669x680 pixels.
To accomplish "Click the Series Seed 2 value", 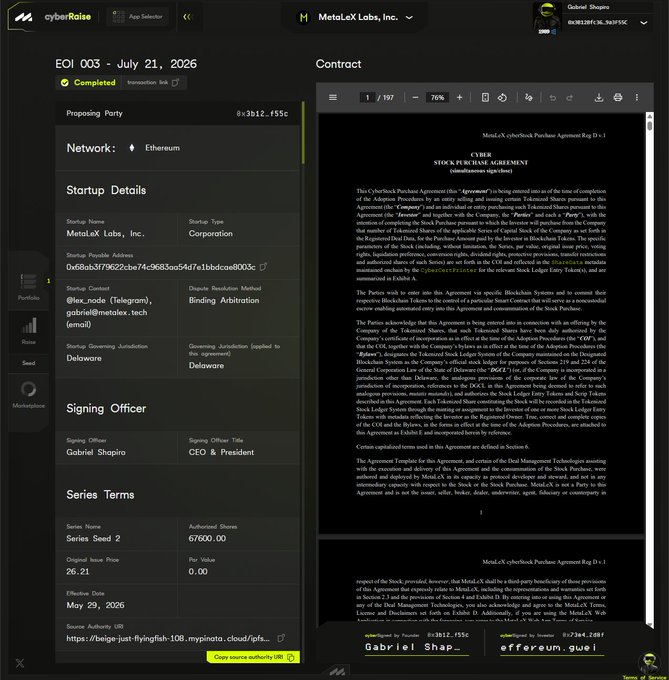I will tap(93, 538).
